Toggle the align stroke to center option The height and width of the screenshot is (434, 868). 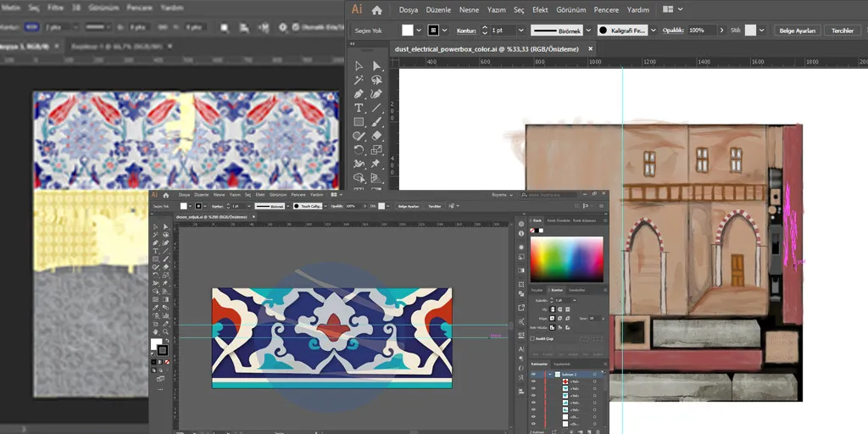pyautogui.click(x=551, y=327)
